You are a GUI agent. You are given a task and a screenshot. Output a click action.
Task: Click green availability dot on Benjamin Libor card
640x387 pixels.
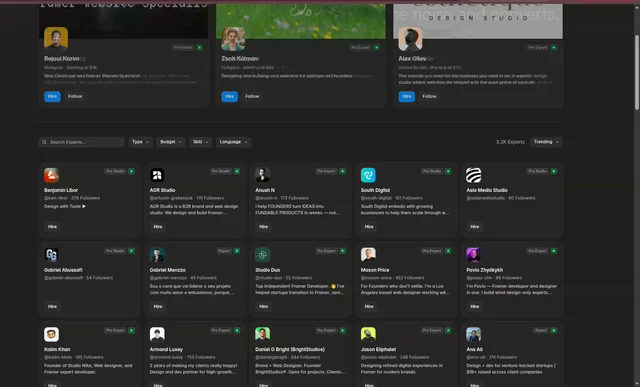[x=131, y=171]
